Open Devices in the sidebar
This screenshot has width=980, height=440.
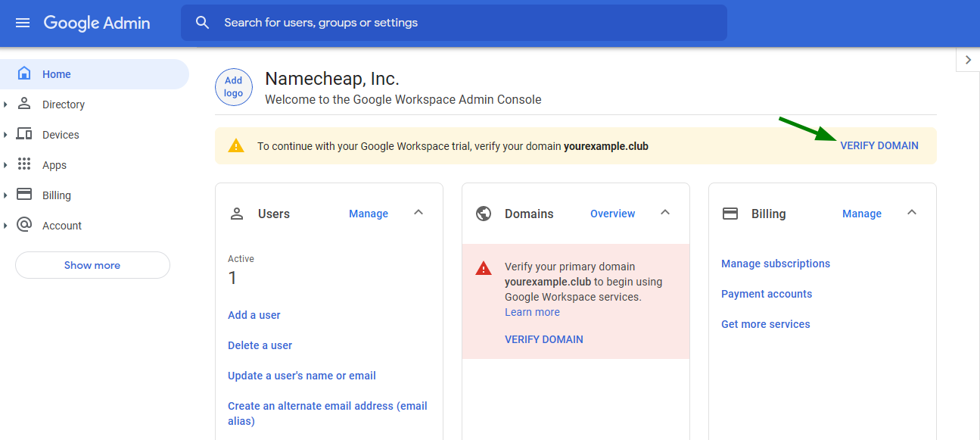pyautogui.click(x=61, y=135)
